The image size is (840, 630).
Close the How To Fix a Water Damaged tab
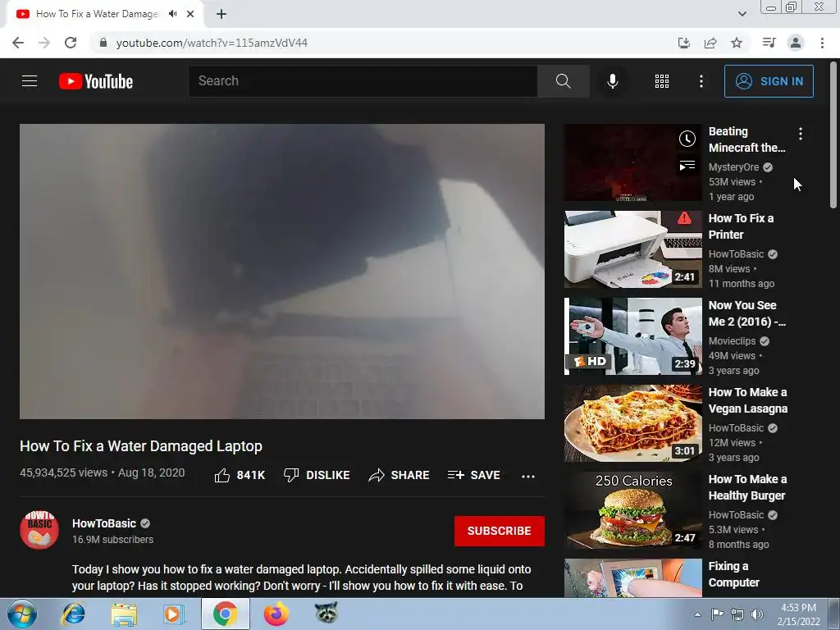pyautogui.click(x=190, y=14)
